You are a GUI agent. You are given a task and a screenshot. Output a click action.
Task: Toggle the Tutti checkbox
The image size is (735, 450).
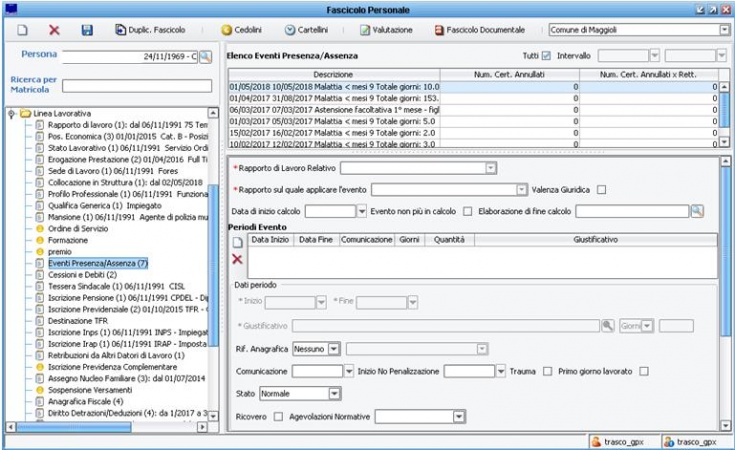pyautogui.click(x=546, y=57)
